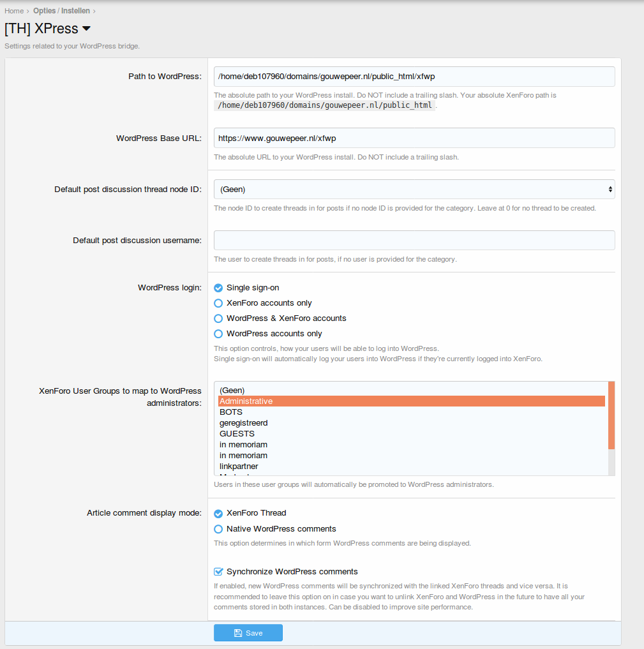This screenshot has width=644, height=649.
Task: Enable XenForo accounts only login
Action: click(x=218, y=303)
